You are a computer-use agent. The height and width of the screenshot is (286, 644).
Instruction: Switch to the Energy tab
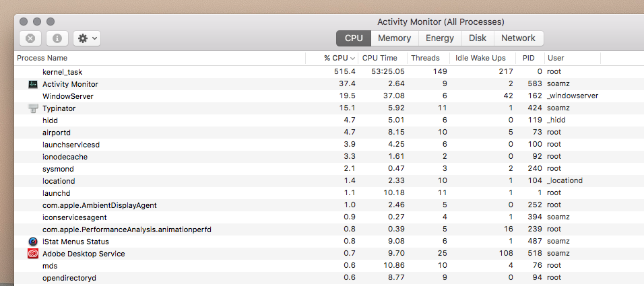click(x=440, y=38)
